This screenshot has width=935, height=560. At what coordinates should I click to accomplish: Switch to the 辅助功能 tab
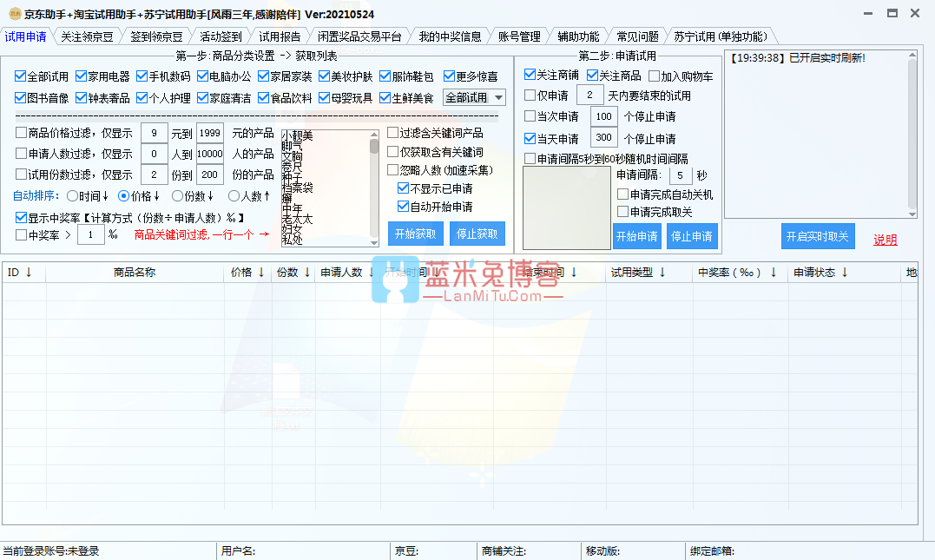(578, 37)
